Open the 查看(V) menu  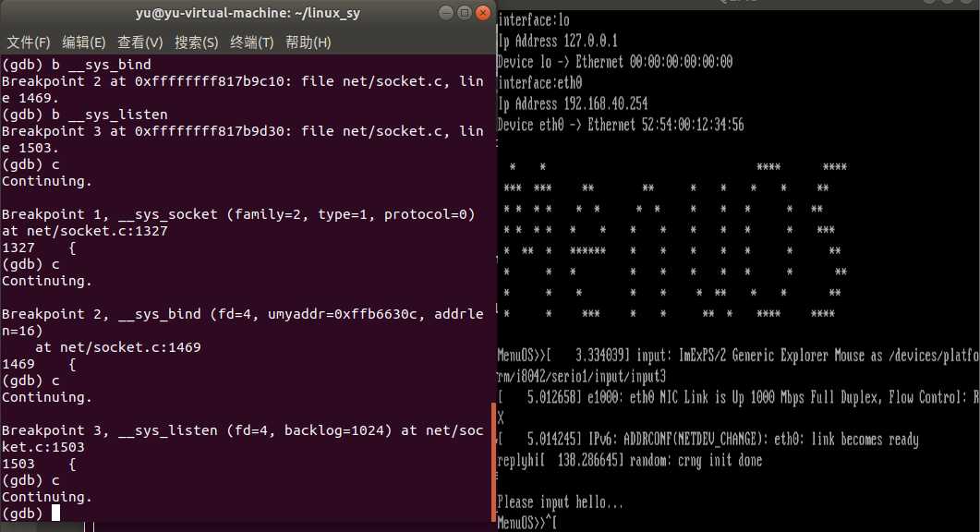tap(140, 42)
